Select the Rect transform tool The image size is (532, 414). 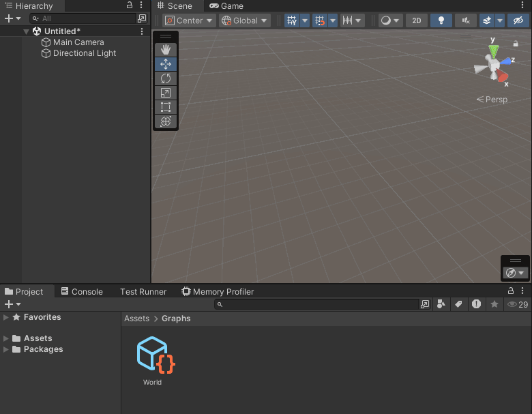165,107
